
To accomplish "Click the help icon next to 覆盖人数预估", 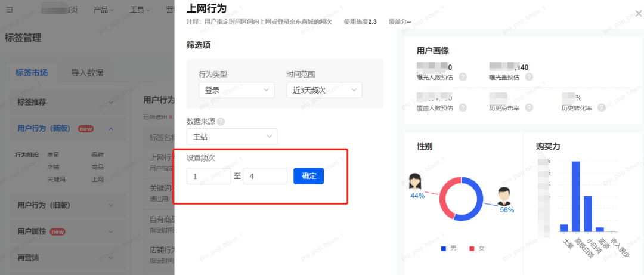I will [x=463, y=108].
